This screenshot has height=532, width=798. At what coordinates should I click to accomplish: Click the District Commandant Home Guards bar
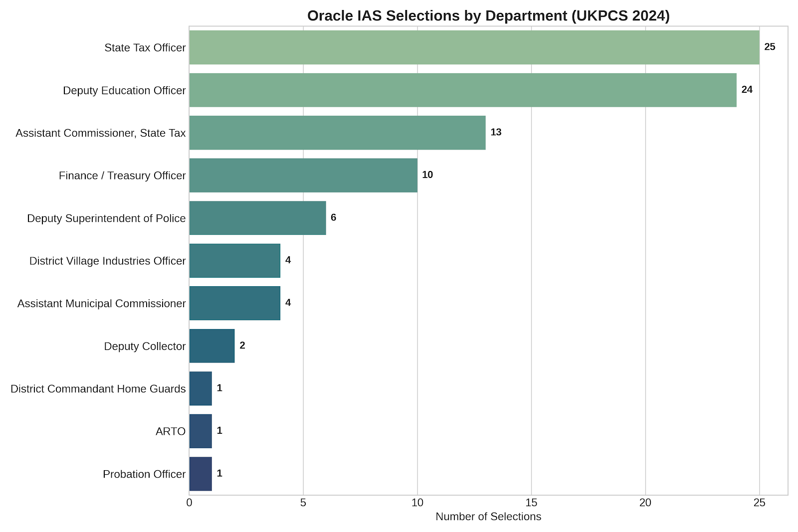(200, 388)
